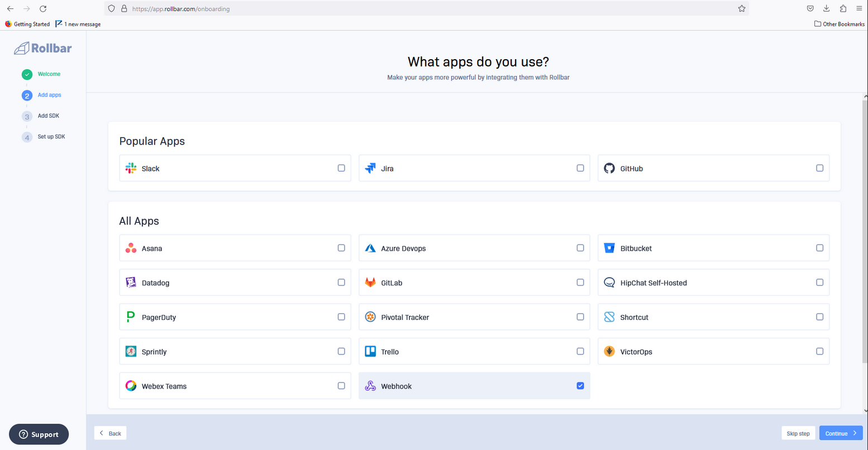Check the GitHub checkbox
Viewport: 868px width, 450px height.
coord(819,168)
